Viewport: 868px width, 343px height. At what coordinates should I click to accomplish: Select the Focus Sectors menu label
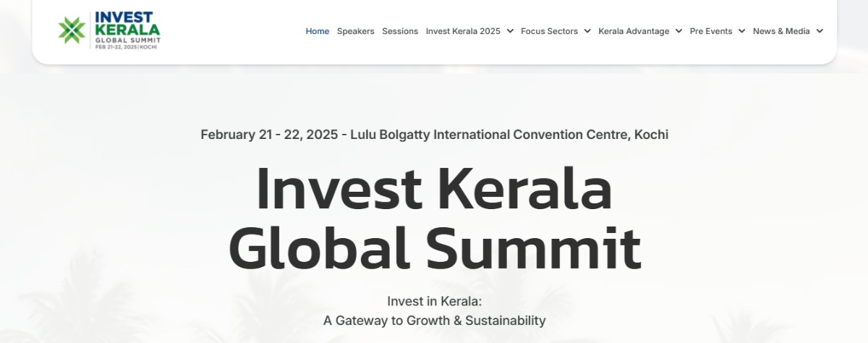(x=549, y=31)
